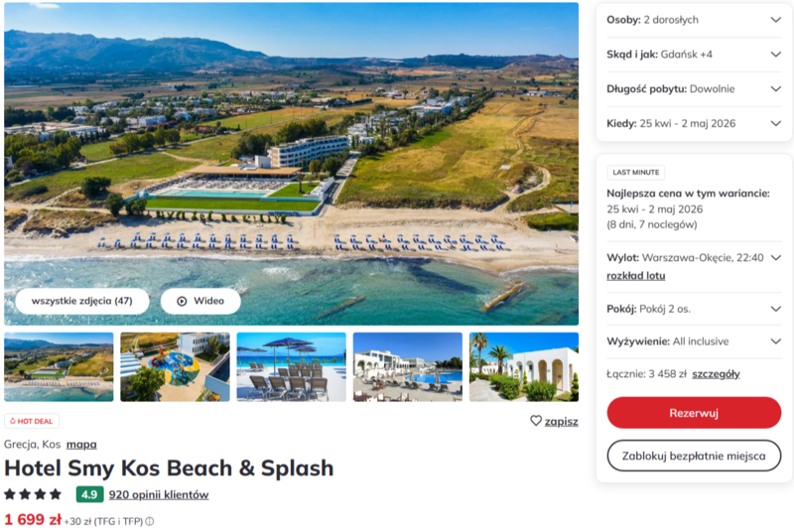The width and height of the screenshot is (794, 532).
Task: Open the Pokój room type dropdown
Action: [x=775, y=309]
